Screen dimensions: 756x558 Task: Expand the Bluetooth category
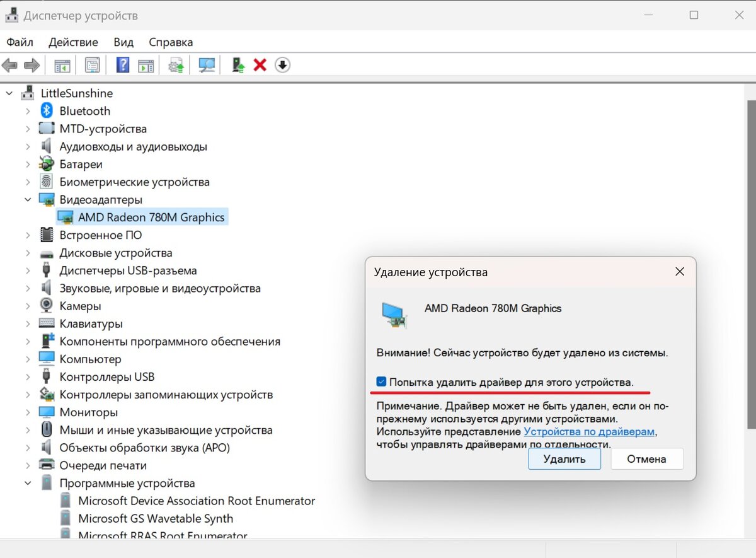(28, 111)
